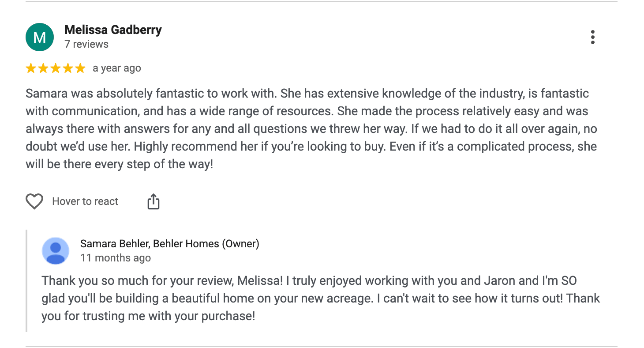Click the gray vertical bar beside the owner reply
644x348 pixels.
pos(27,281)
